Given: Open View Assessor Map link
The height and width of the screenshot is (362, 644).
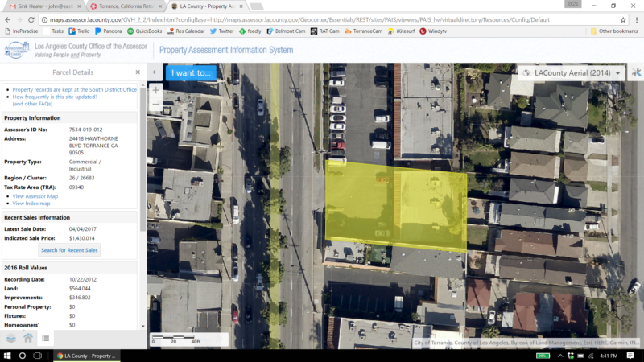Looking at the screenshot, I should (35, 196).
